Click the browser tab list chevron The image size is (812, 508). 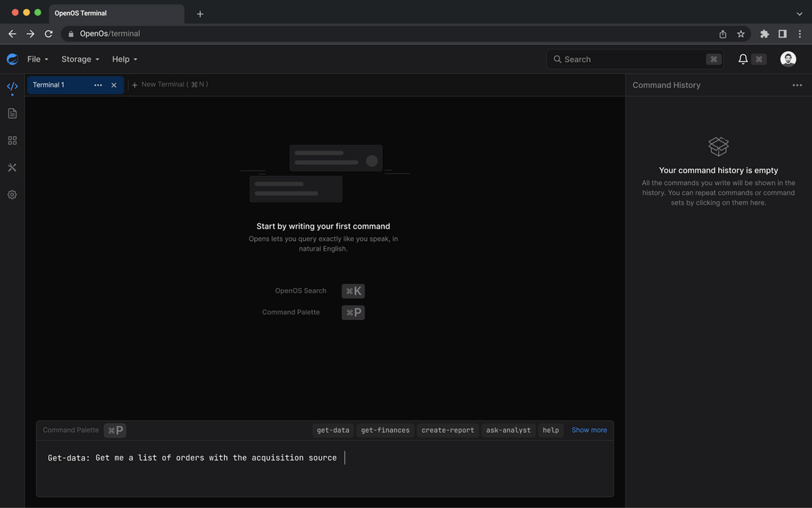pos(799,14)
